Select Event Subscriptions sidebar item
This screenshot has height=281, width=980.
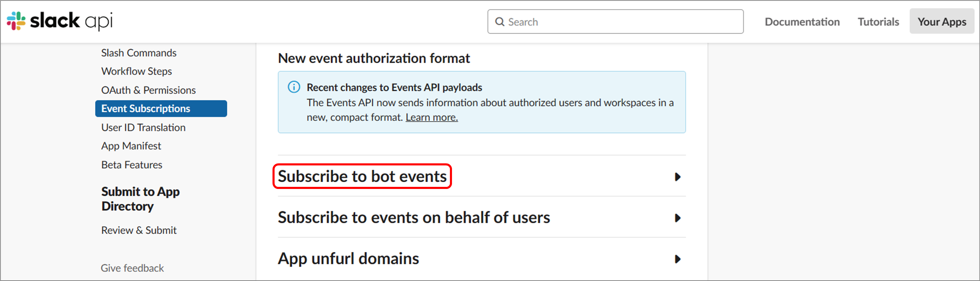[x=161, y=109]
